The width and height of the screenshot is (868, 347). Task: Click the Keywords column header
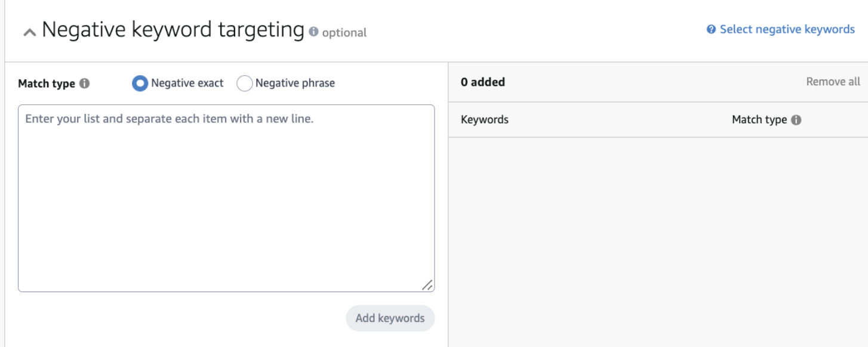[x=484, y=120]
